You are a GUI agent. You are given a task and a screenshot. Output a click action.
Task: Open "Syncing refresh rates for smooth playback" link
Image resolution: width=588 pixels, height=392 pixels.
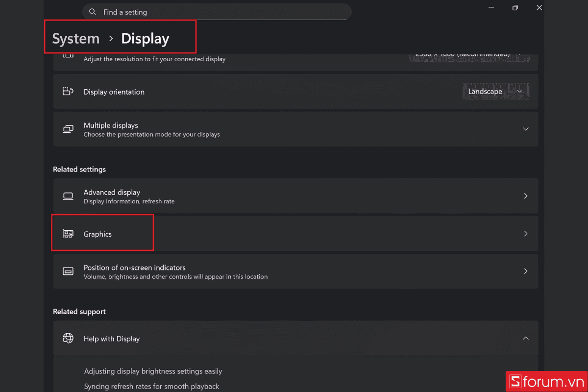click(x=151, y=387)
